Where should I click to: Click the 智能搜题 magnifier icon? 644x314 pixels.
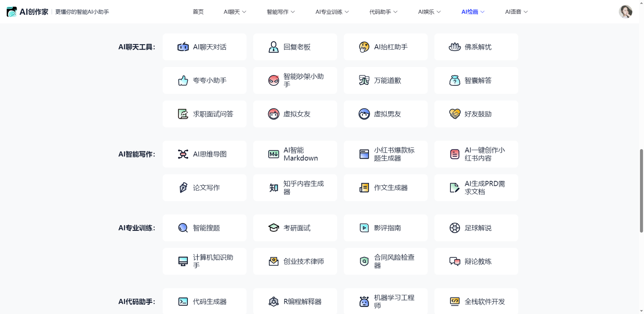(183, 228)
